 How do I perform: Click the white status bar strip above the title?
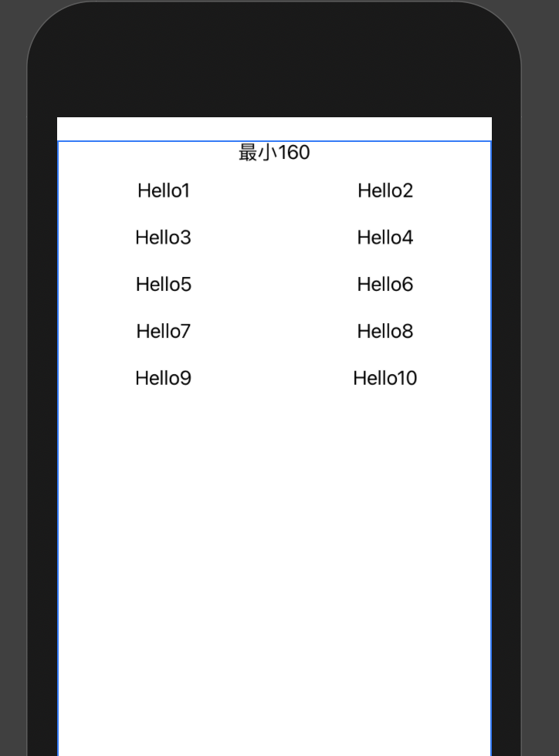point(274,129)
